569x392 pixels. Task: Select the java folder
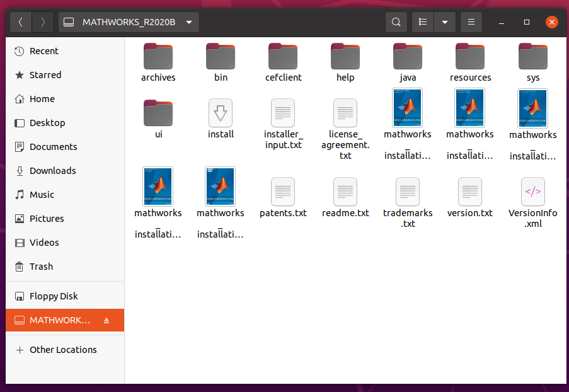coord(408,62)
